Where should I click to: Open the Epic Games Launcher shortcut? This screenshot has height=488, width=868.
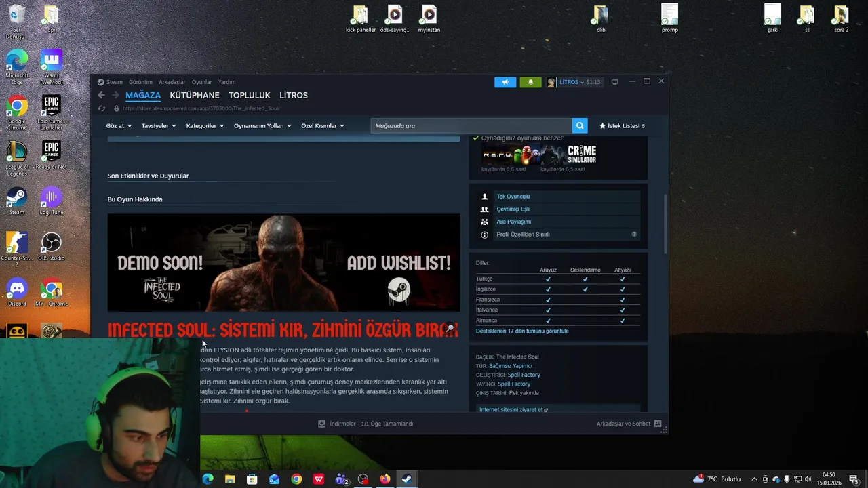pyautogui.click(x=52, y=113)
